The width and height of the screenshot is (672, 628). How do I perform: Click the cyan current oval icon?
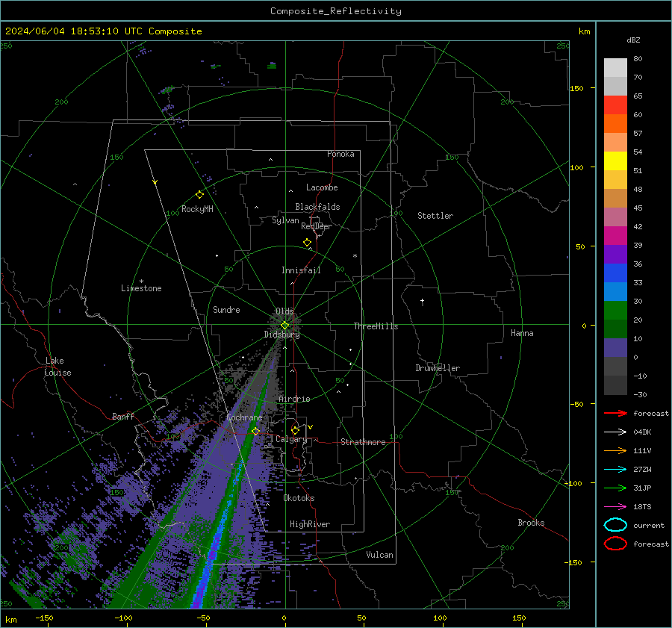(615, 525)
